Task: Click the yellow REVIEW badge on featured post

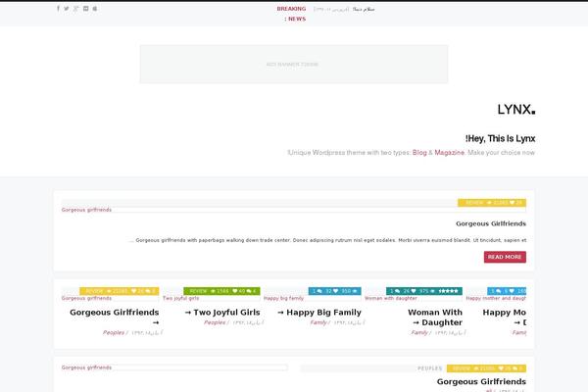Action: pyautogui.click(x=492, y=203)
